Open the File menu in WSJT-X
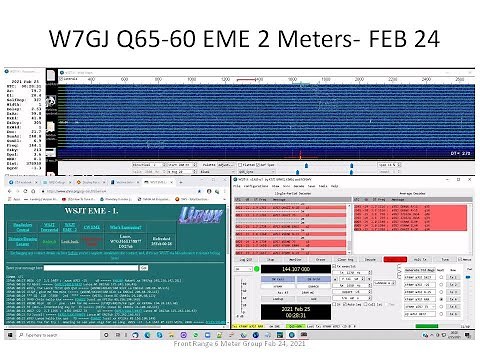The image size is (480, 360). click(x=236, y=186)
